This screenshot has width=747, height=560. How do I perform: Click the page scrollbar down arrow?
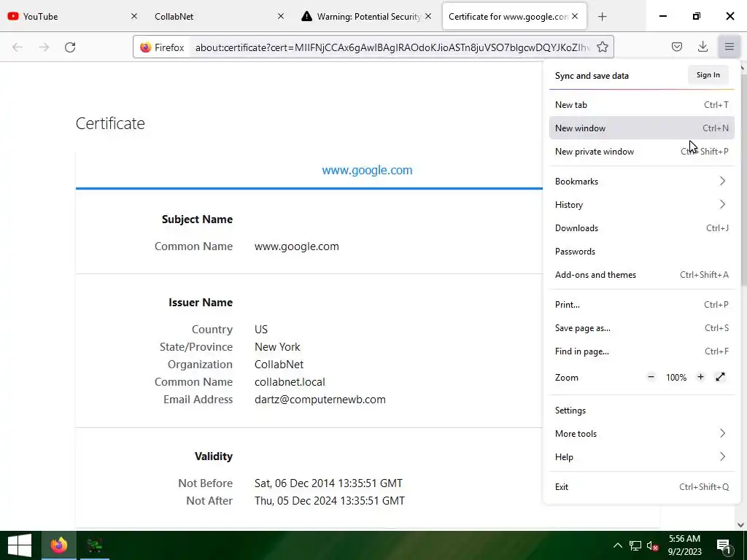741,525
